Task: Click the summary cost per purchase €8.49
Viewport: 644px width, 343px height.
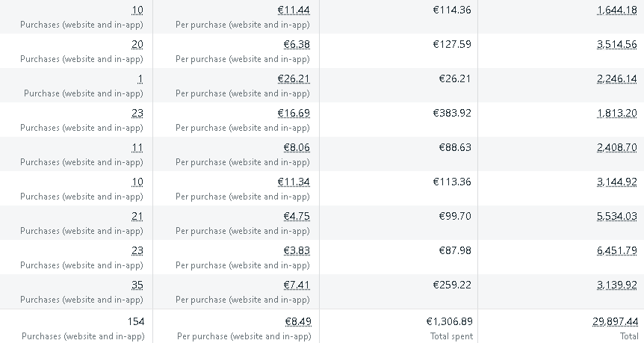Action: [x=298, y=321]
